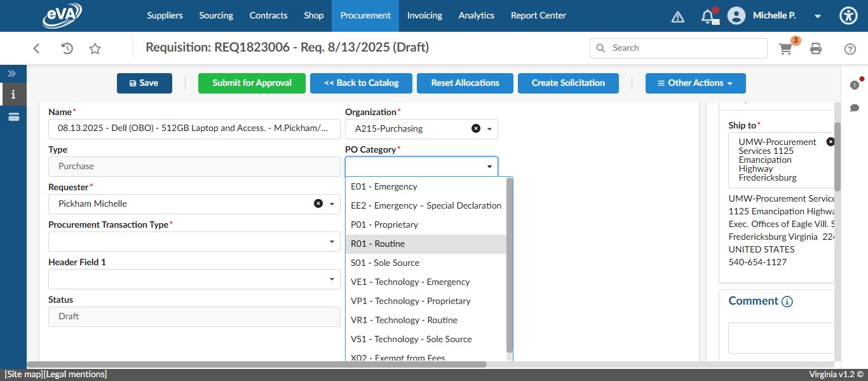The height and width of the screenshot is (381, 868).
Task: Click the accessibility icon
Action: [848, 15]
